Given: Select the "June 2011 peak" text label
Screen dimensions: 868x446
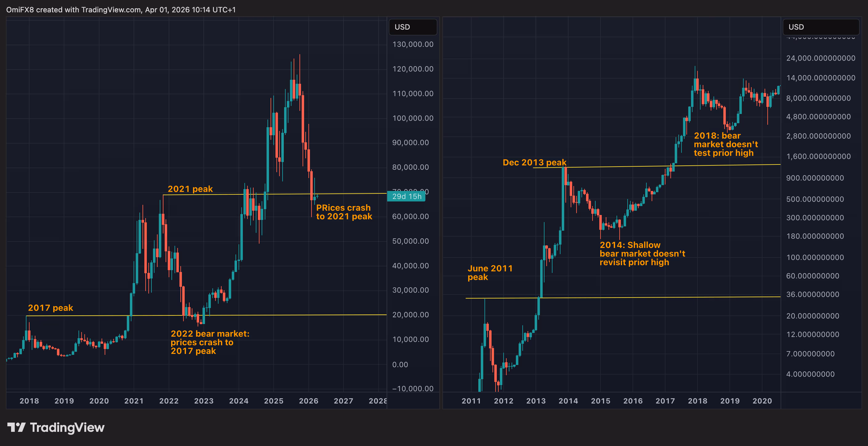Looking at the screenshot, I should coord(490,273).
